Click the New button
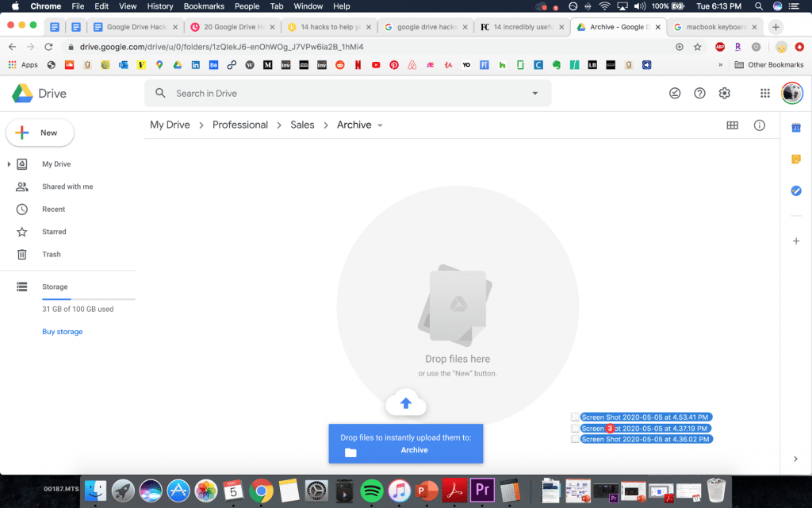 (x=40, y=133)
